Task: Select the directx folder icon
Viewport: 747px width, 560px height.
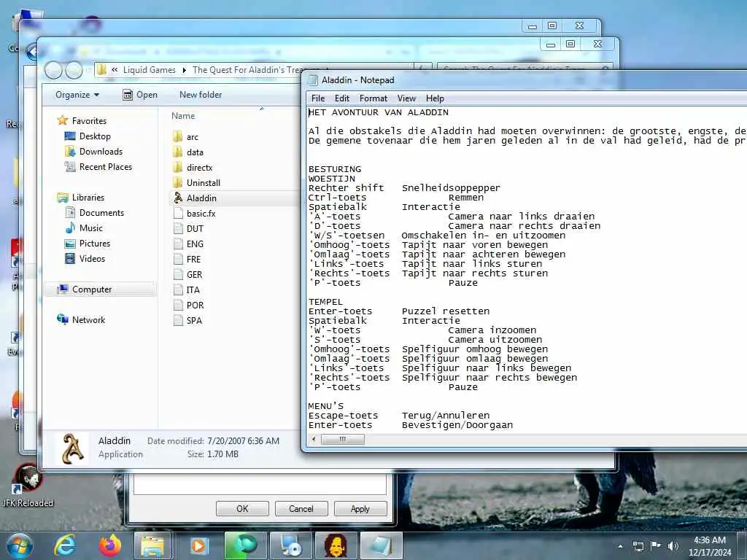Action: coord(178,168)
